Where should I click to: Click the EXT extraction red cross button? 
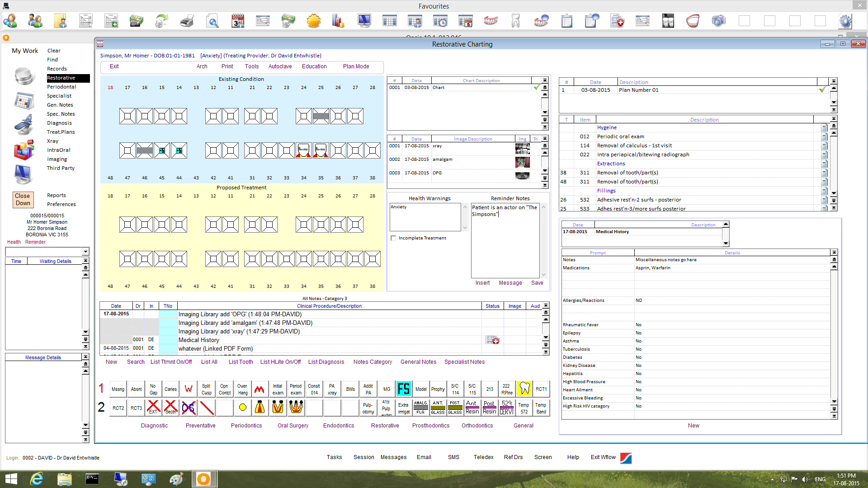(x=154, y=408)
